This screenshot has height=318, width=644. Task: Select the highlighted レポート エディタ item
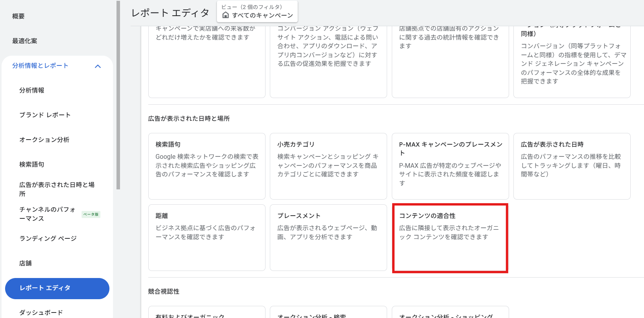[x=57, y=288]
